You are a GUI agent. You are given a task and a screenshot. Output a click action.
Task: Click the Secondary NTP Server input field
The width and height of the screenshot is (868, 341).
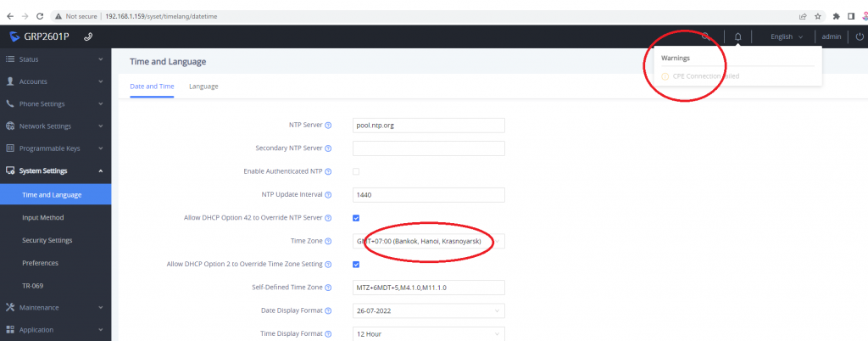tap(428, 148)
